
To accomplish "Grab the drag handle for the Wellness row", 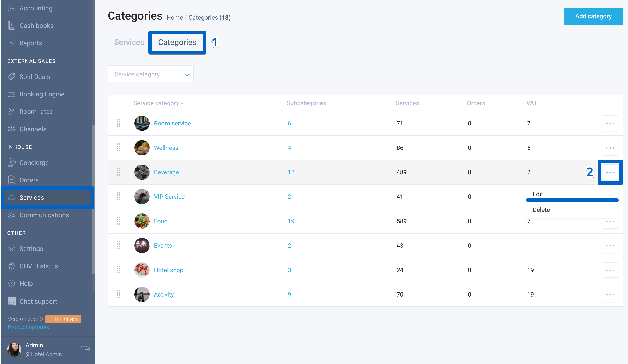I will pos(119,148).
